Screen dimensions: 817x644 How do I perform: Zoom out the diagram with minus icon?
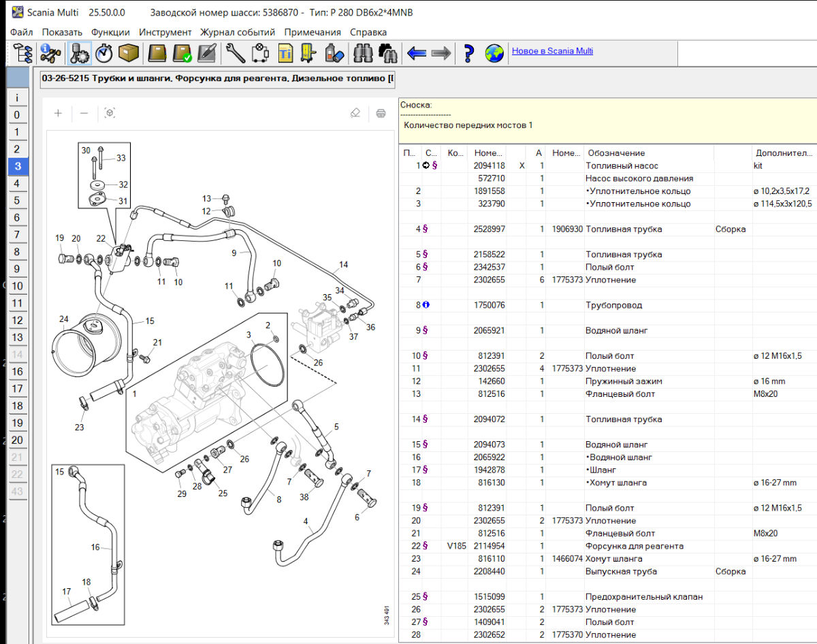tap(84, 113)
